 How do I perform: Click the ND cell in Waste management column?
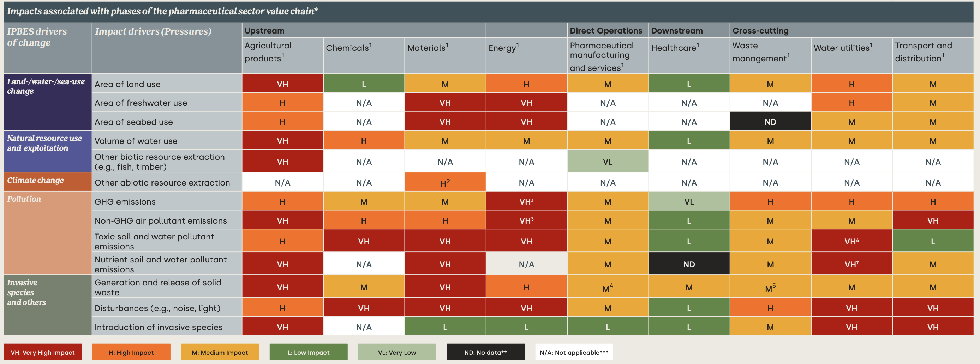tap(770, 122)
